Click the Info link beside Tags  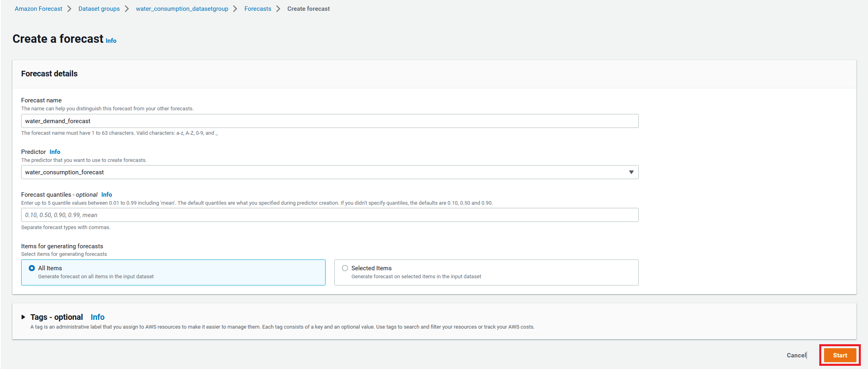pyautogui.click(x=97, y=317)
